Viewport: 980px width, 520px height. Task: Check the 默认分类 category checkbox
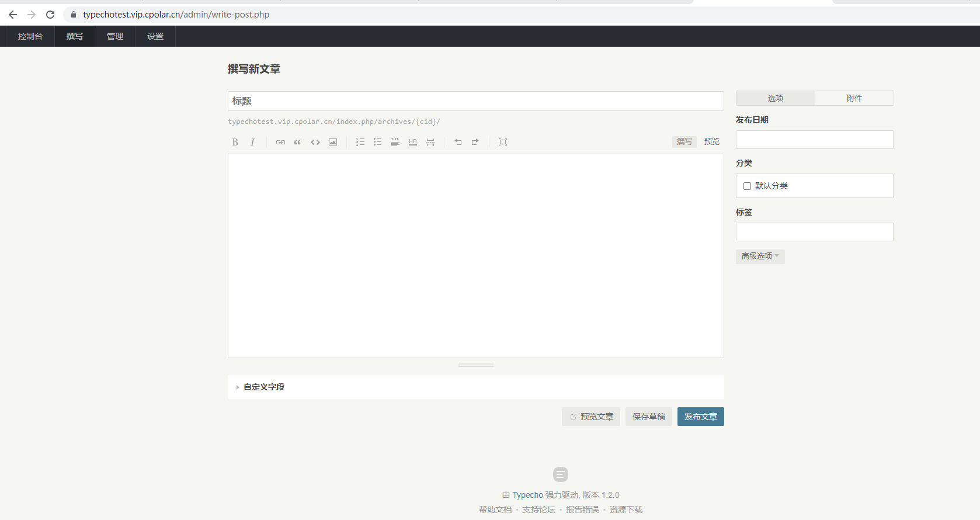click(747, 186)
